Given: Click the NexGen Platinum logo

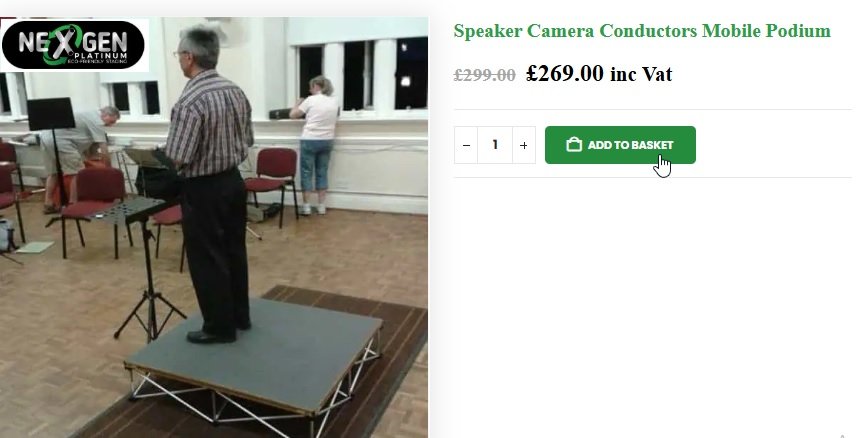Looking at the screenshot, I should (74, 45).
